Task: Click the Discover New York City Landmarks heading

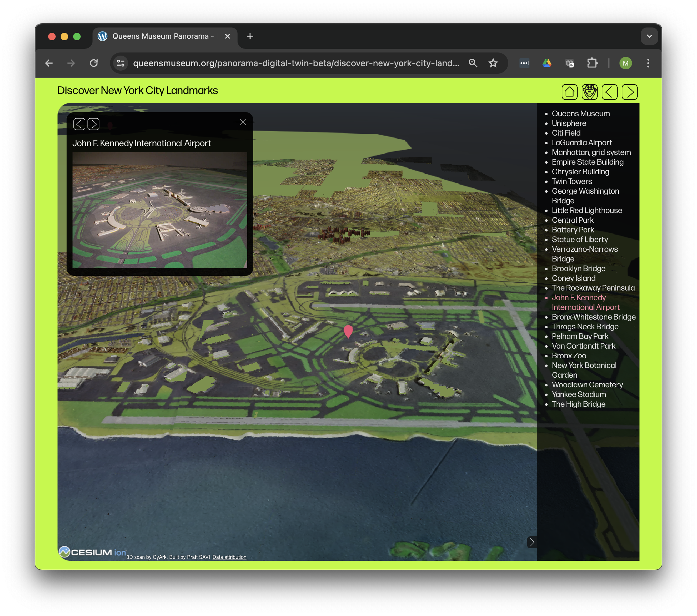Action: pyautogui.click(x=138, y=91)
